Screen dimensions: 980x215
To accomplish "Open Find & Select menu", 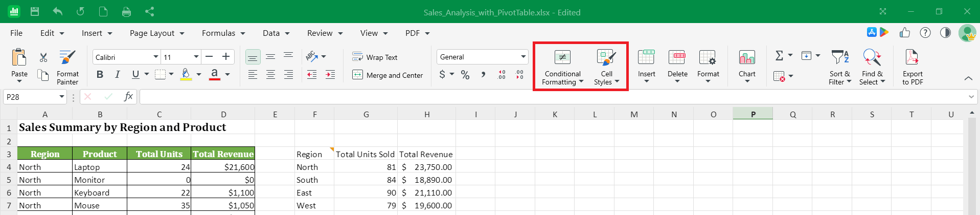I will coord(872,67).
